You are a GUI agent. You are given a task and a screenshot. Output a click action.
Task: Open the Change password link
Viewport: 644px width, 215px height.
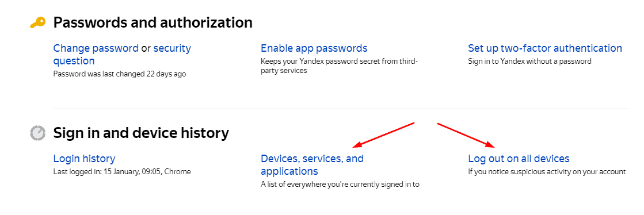pos(96,48)
